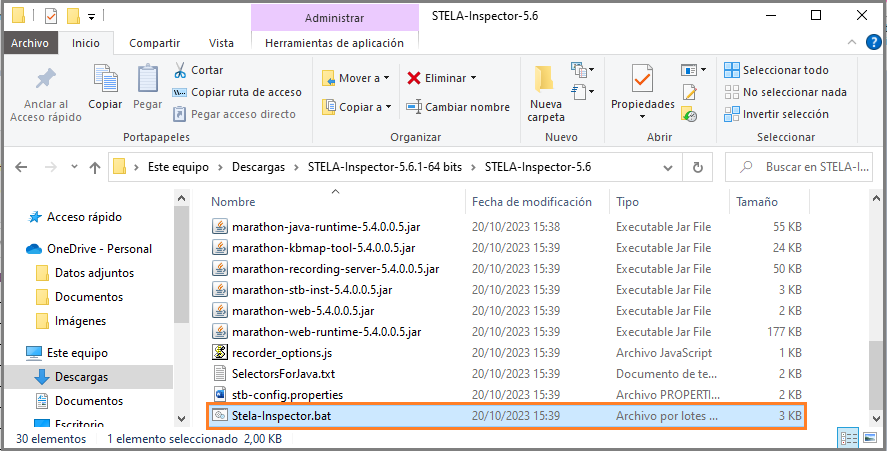887x451 pixels.
Task: Click file list vertical scrollbar thumb
Action: click(x=876, y=376)
